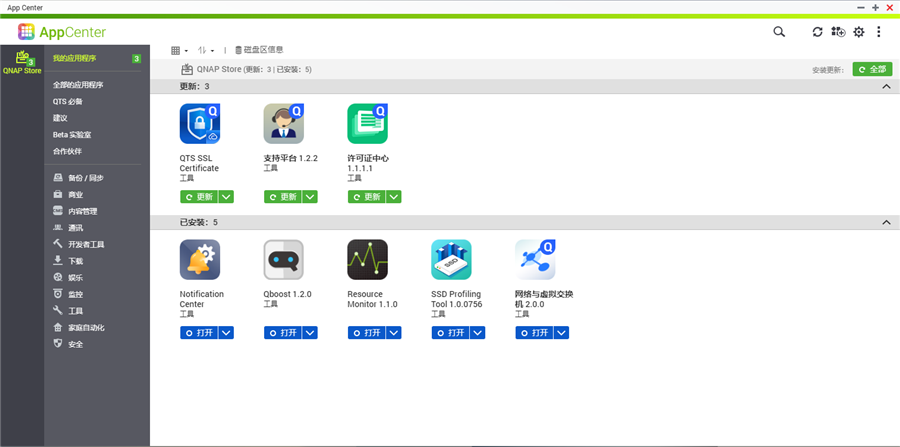Expand the grid view mode dropdown

click(x=179, y=50)
